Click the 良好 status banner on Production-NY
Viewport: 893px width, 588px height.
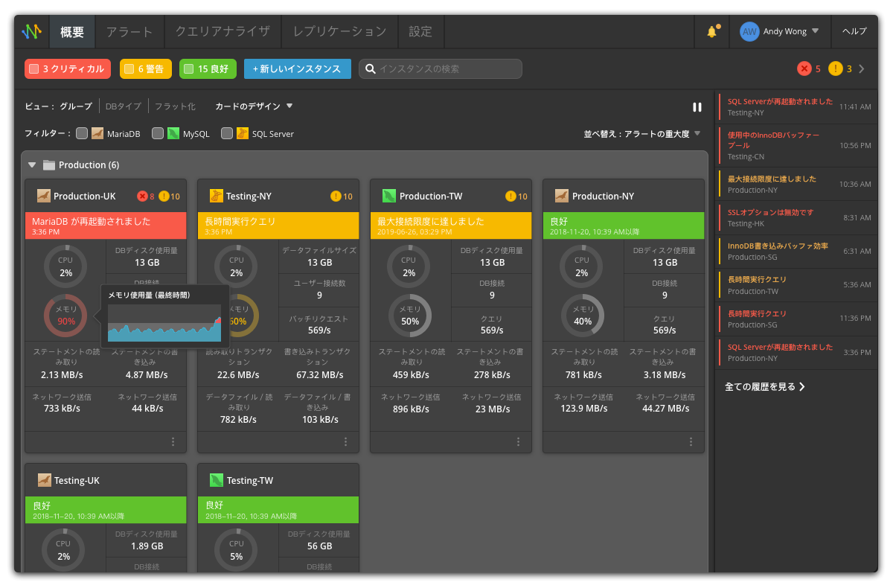coord(624,226)
